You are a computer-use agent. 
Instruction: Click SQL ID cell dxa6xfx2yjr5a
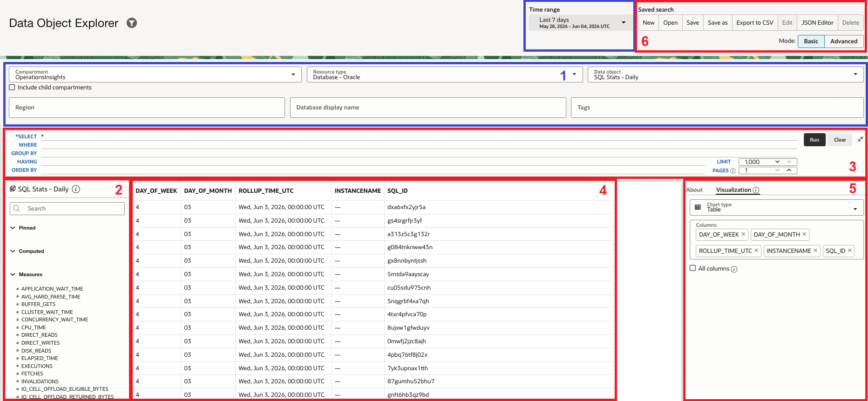(x=406, y=207)
